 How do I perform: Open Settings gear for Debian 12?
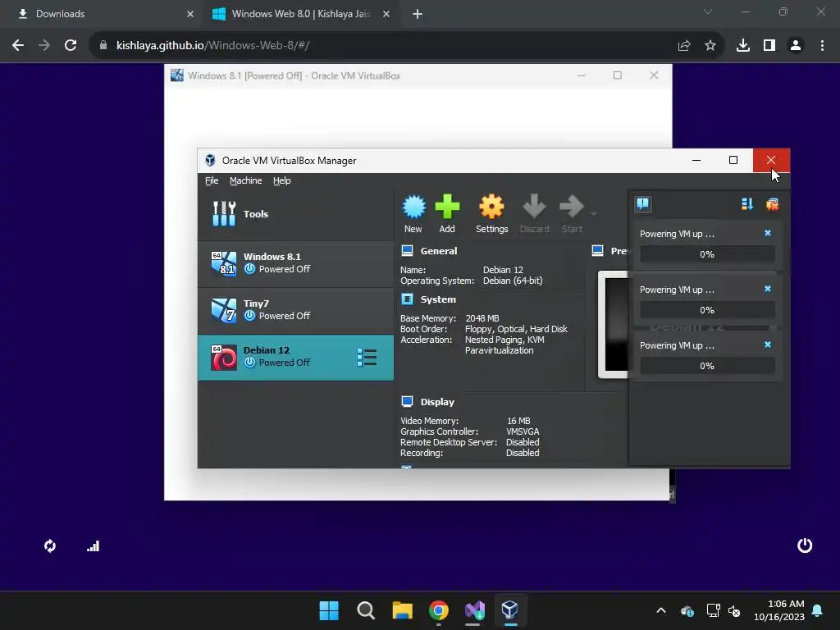[x=491, y=207]
